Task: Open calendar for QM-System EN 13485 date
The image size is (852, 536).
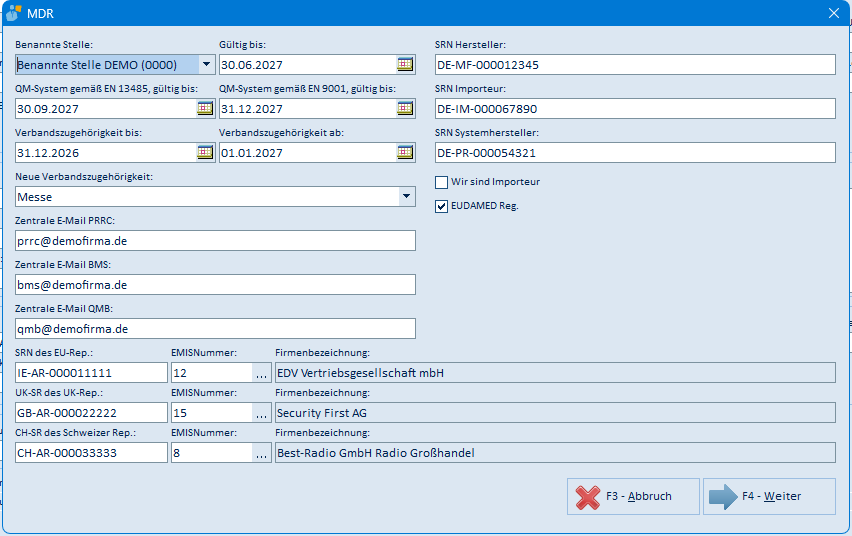Action: coord(205,108)
